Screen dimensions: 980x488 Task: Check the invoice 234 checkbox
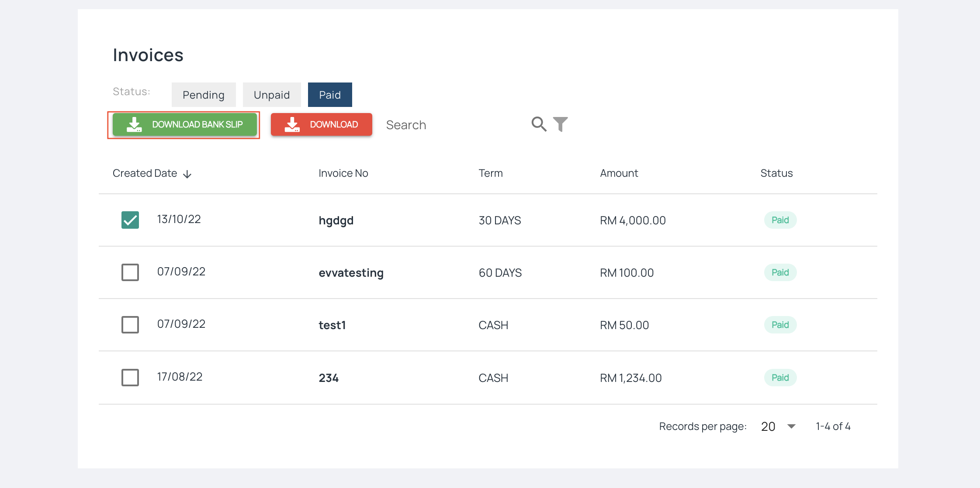130,378
